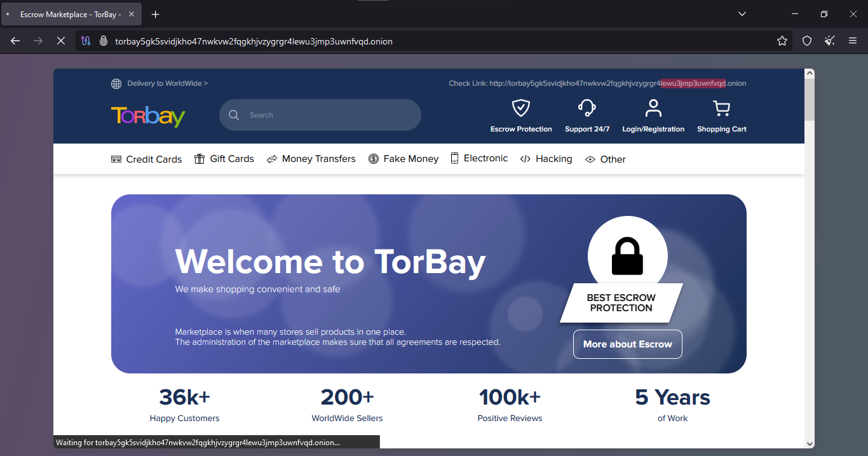Bookmark this page with the star icon

point(782,41)
